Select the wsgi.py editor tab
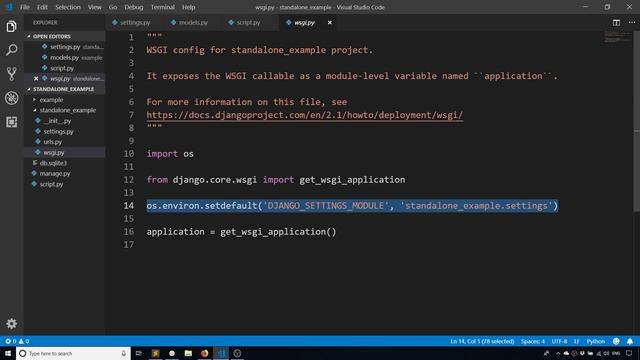The height and width of the screenshot is (360, 640). (x=304, y=22)
